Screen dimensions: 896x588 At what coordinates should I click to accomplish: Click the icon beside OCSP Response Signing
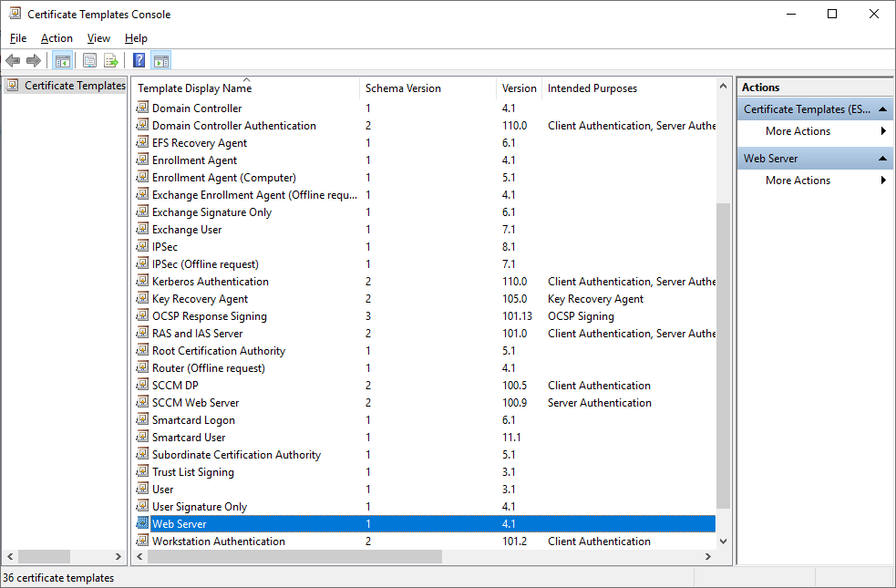[x=142, y=315]
